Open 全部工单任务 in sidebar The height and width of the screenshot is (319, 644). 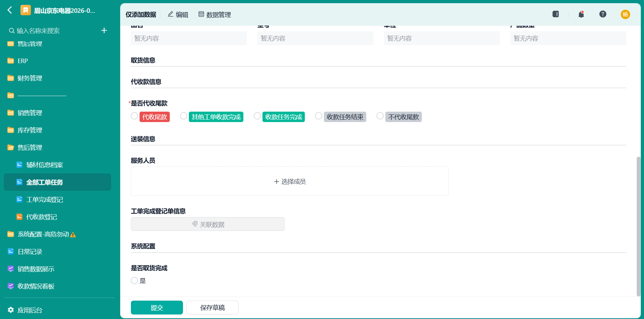(57, 182)
